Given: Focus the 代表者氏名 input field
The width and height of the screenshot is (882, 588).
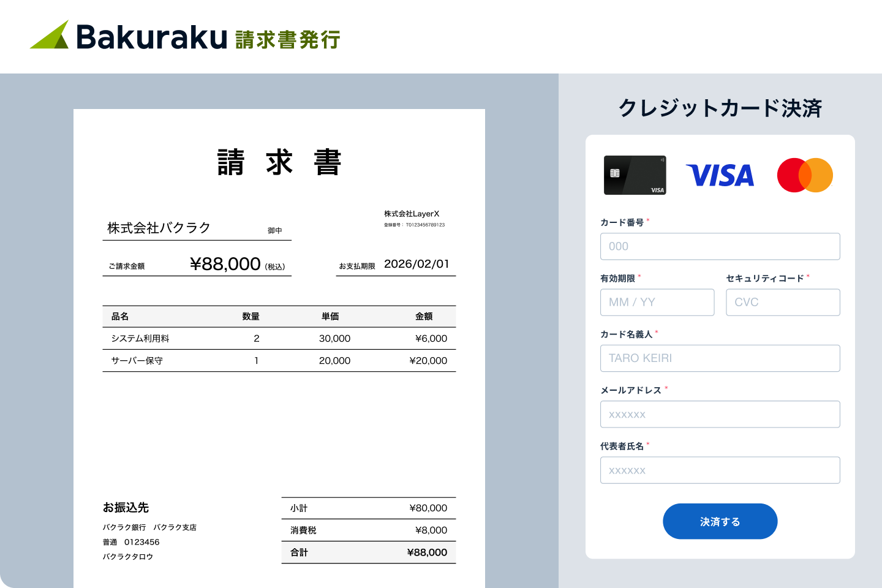Looking at the screenshot, I should (720, 470).
